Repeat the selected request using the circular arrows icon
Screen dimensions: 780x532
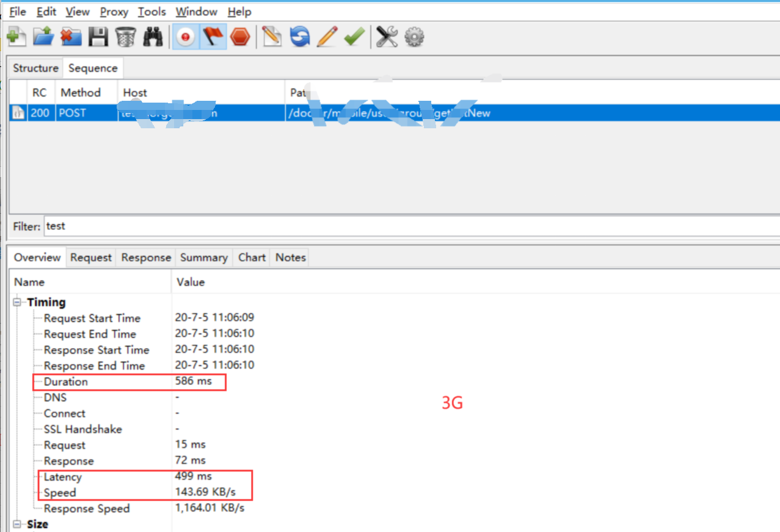click(x=299, y=38)
